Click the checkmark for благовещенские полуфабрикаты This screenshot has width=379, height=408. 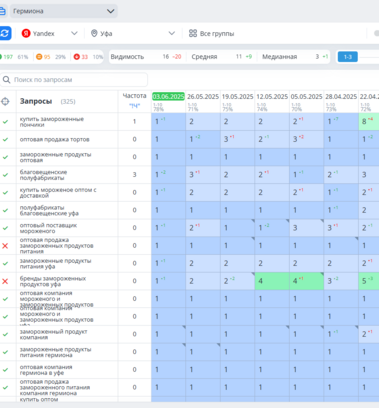pos(5,175)
